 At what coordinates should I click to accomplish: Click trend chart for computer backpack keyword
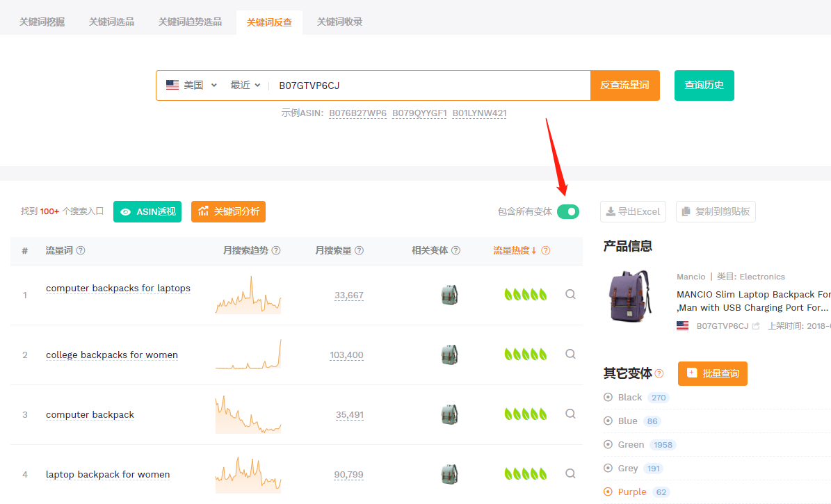point(248,414)
